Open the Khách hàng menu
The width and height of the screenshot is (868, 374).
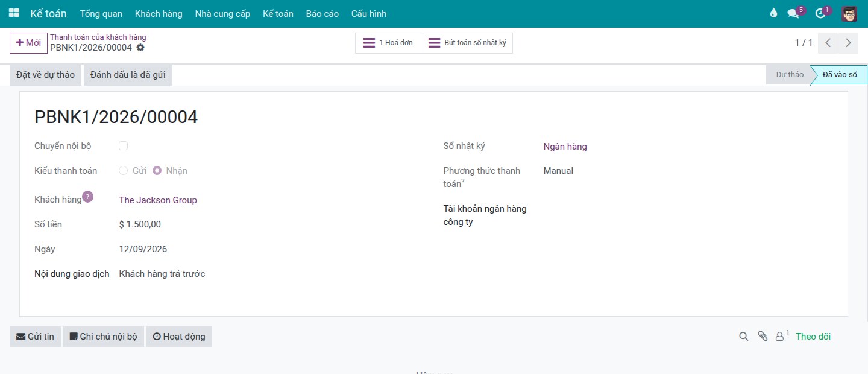click(159, 14)
